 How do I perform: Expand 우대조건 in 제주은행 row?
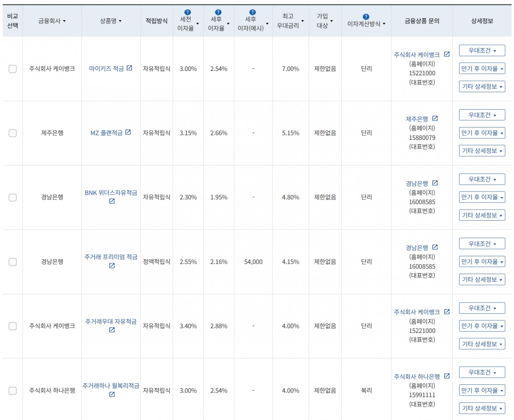click(482, 115)
